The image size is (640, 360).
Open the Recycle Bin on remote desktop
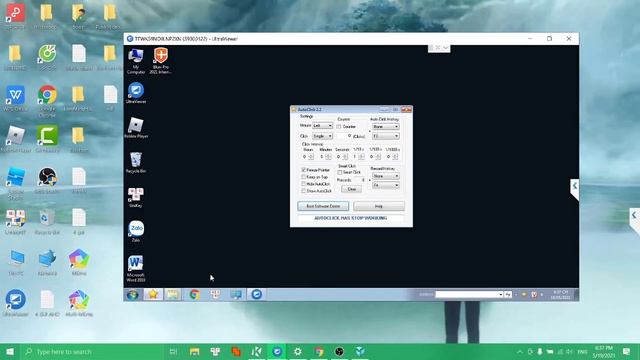(136, 162)
